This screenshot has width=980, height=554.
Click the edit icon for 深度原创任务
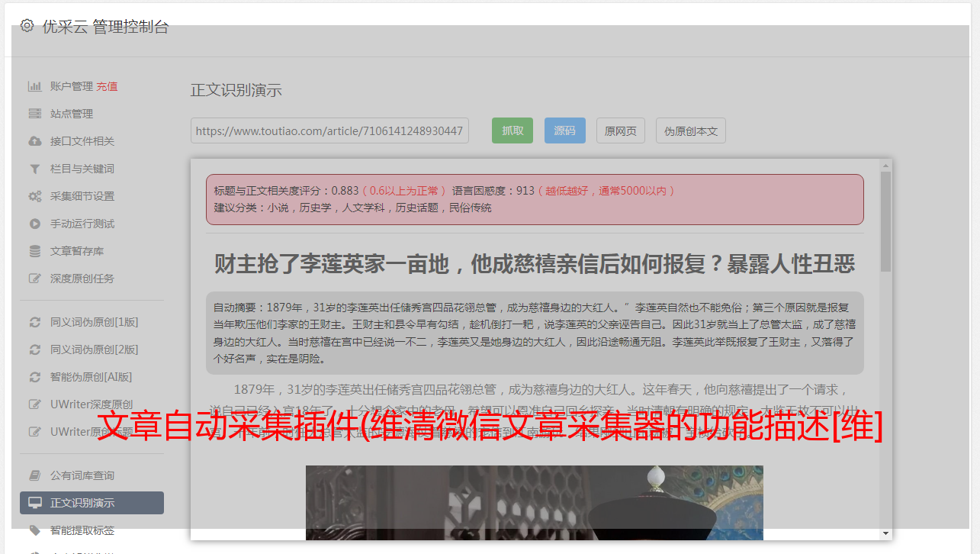click(x=34, y=279)
